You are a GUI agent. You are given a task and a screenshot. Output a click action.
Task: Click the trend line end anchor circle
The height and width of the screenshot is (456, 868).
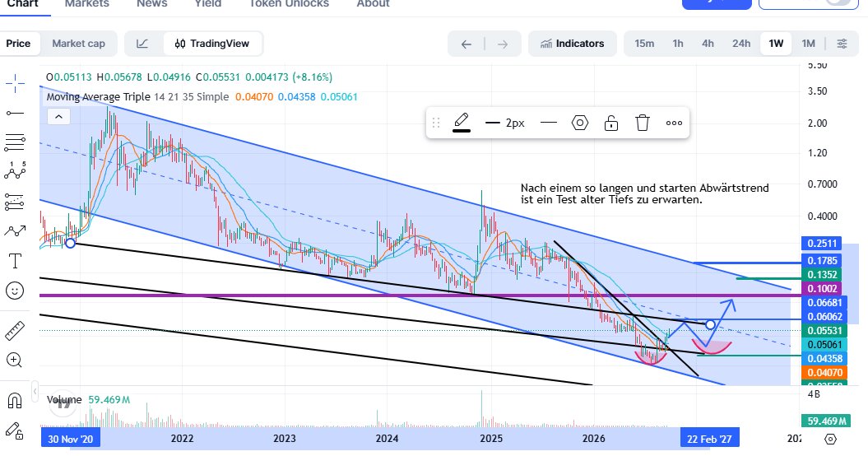[x=710, y=324]
